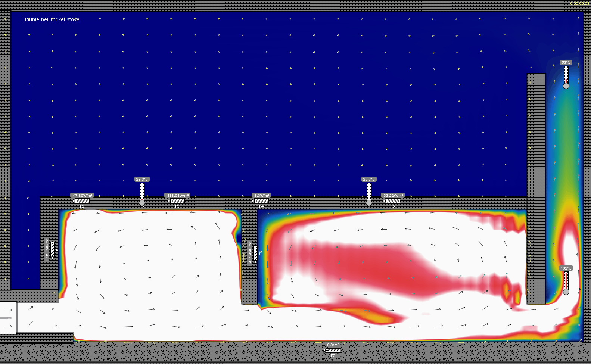Select heat flux sensor F3
591x364 pixels.
pos(177,201)
